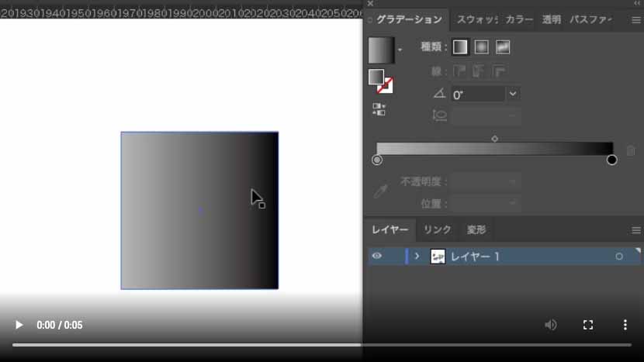Switch to the パスファインダー tab
Image resolution: width=644 pixels, height=362 pixels.
point(590,19)
